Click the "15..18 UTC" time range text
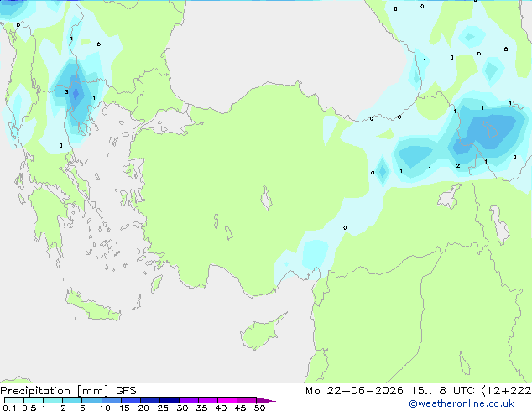 [x=442, y=391]
